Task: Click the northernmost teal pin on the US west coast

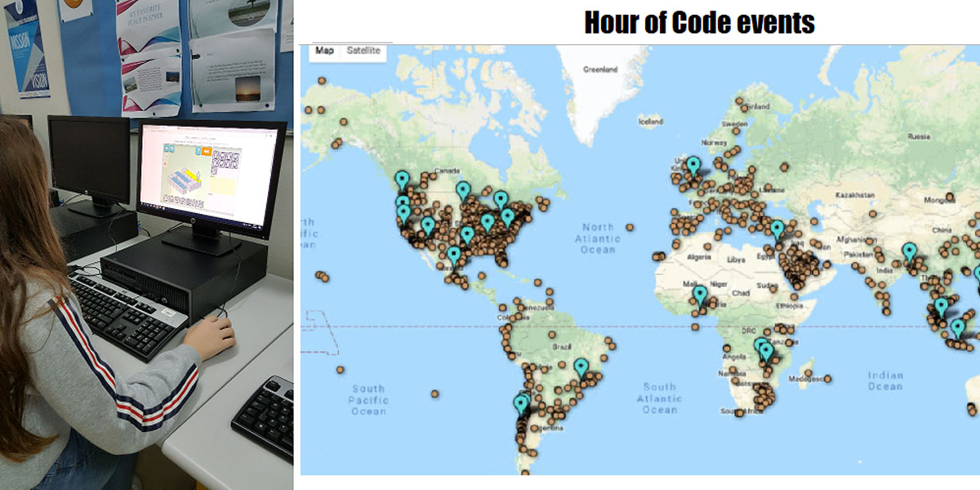Action: coord(401,179)
